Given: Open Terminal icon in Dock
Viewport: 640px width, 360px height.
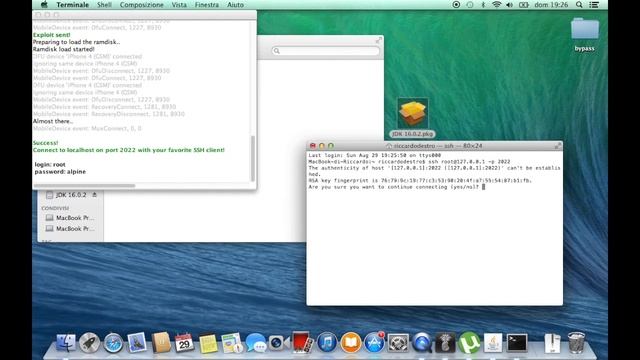Looking at the screenshot, I should 517,342.
